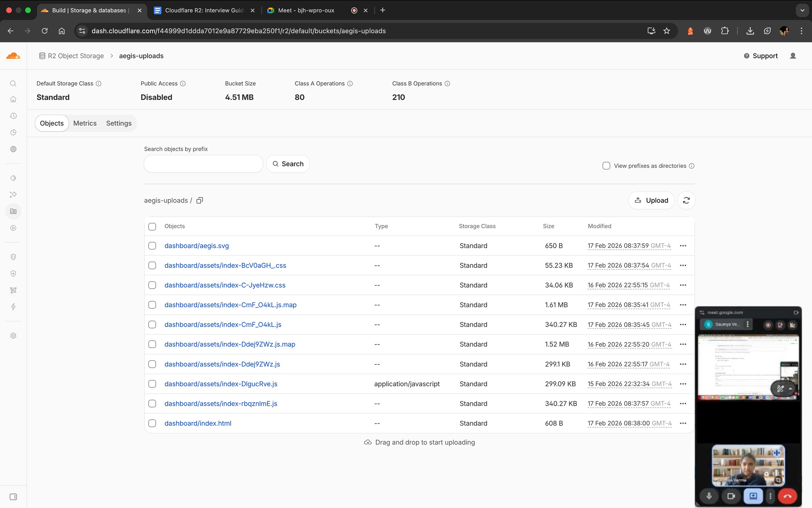Open the Settings tab

[119, 123]
